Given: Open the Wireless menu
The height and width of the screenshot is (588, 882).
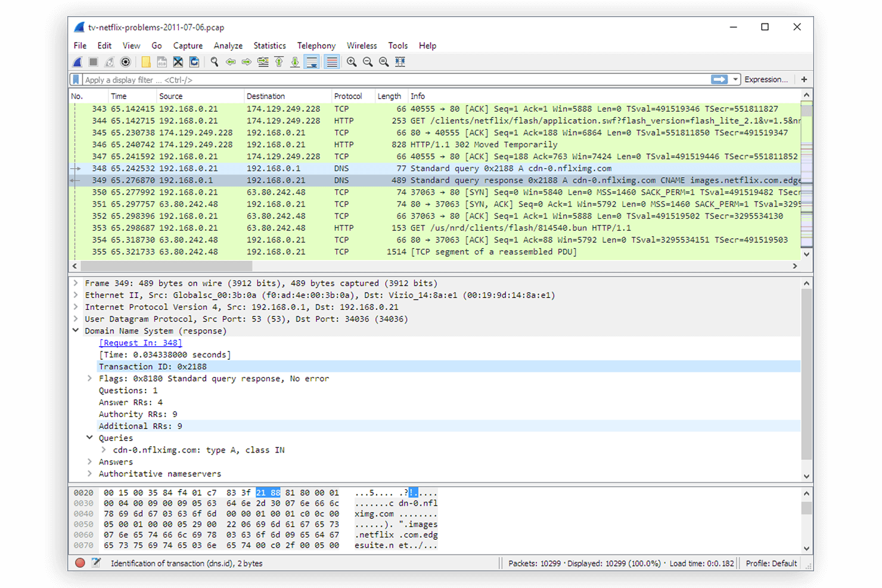Looking at the screenshot, I should (x=362, y=45).
